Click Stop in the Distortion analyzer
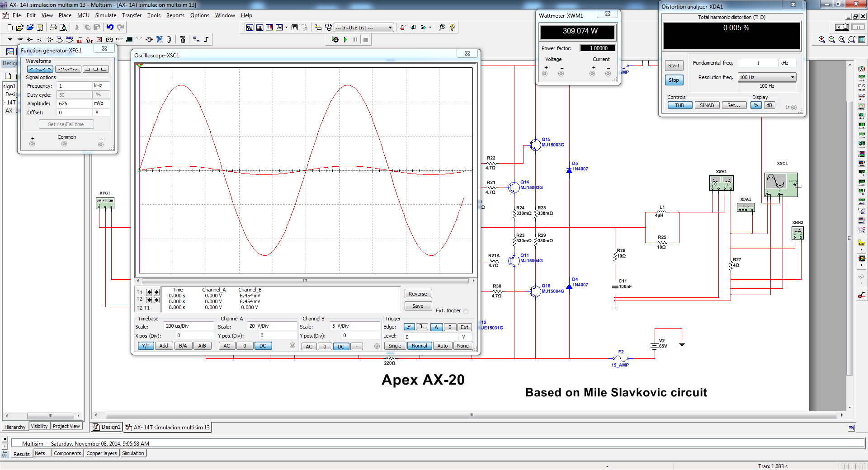This screenshot has width=868, height=470. pos(674,80)
